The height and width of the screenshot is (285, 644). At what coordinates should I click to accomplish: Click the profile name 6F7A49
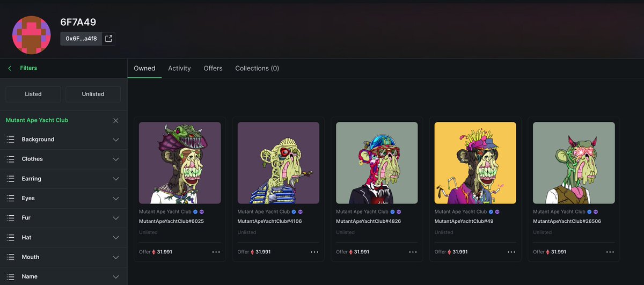pos(78,22)
